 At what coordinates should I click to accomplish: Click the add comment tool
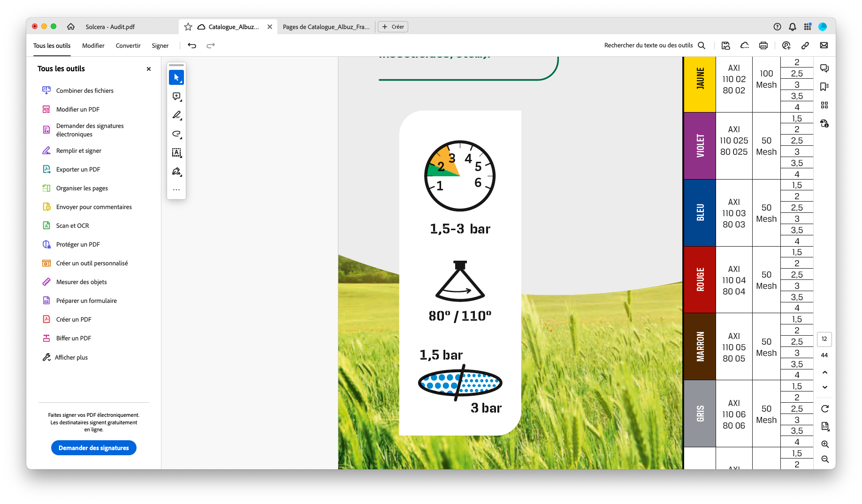coord(176,96)
